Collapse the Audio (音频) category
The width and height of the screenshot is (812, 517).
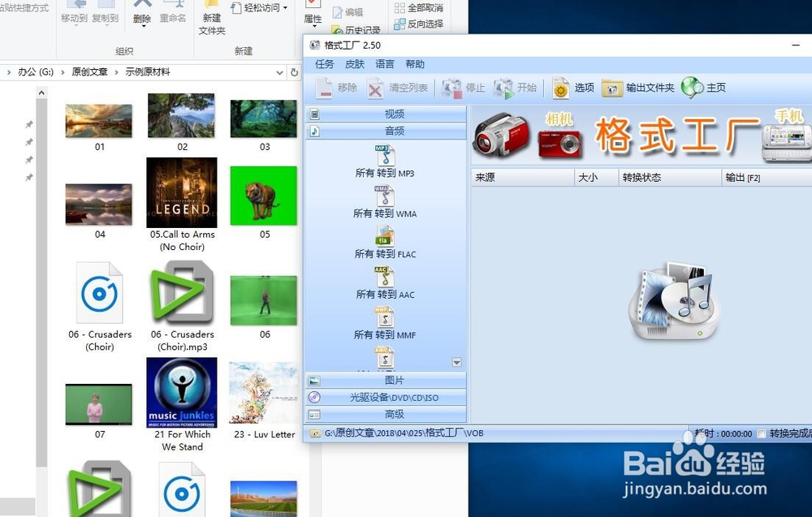[x=386, y=131]
